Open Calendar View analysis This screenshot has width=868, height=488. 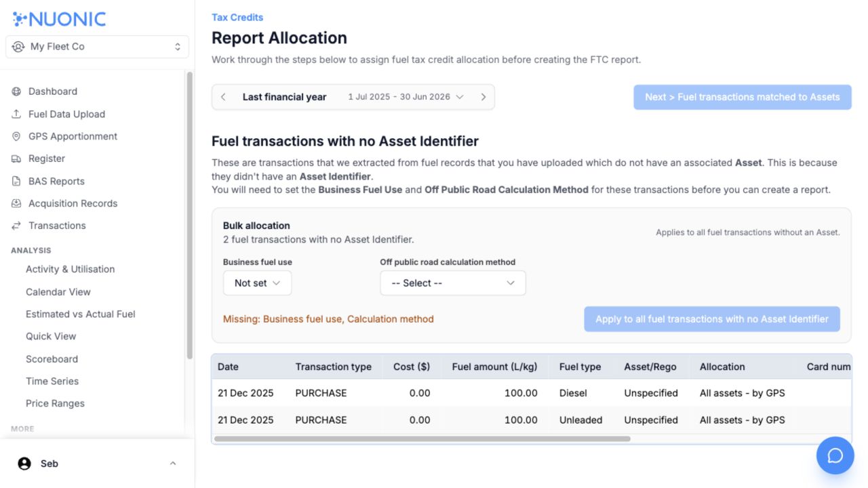(x=58, y=291)
